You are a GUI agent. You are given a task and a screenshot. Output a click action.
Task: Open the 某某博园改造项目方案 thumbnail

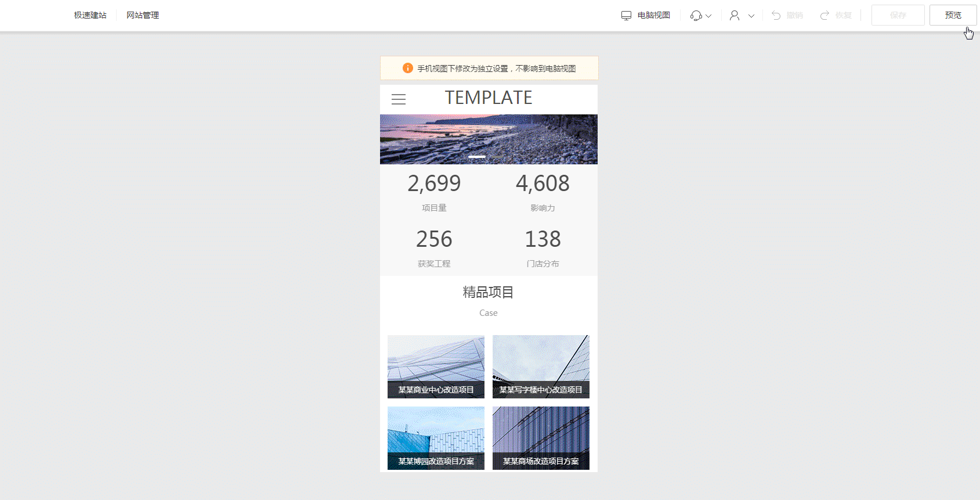tap(436, 438)
